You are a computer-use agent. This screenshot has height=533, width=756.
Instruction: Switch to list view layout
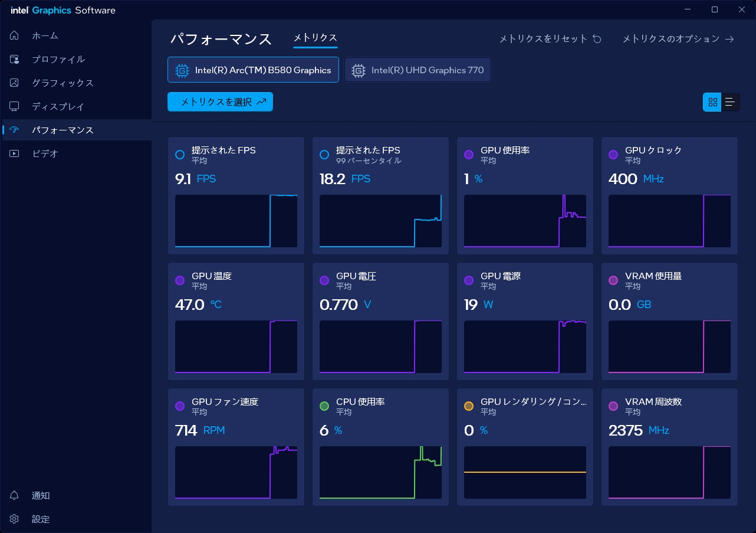(731, 102)
